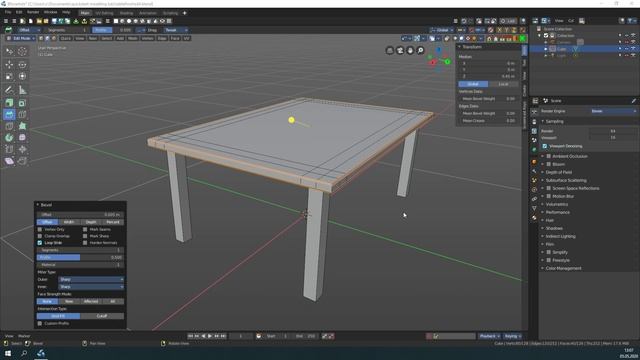Screen dimensions: 640x360
Task: Select the Smooth tool
Action: click(x=22, y=138)
